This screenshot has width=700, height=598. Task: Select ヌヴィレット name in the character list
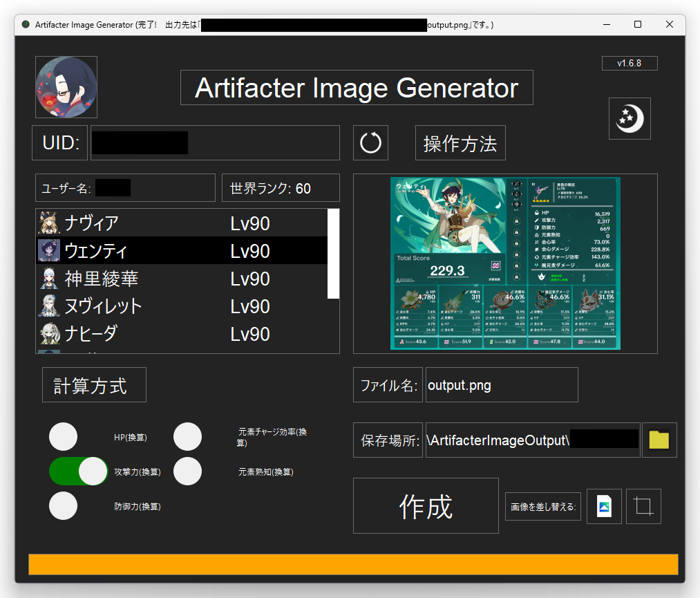click(103, 306)
